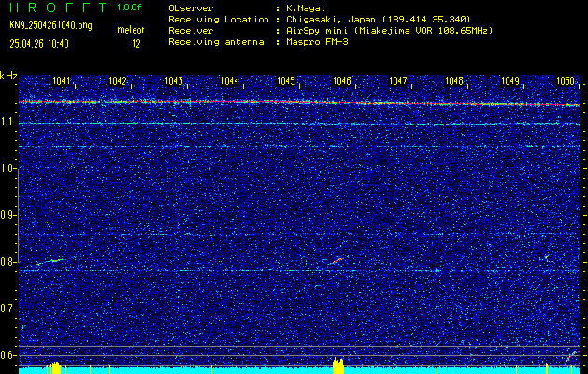Click the meteor echo near 1046 at 0.8 kHz
The image size is (588, 374).
[x=337, y=260]
